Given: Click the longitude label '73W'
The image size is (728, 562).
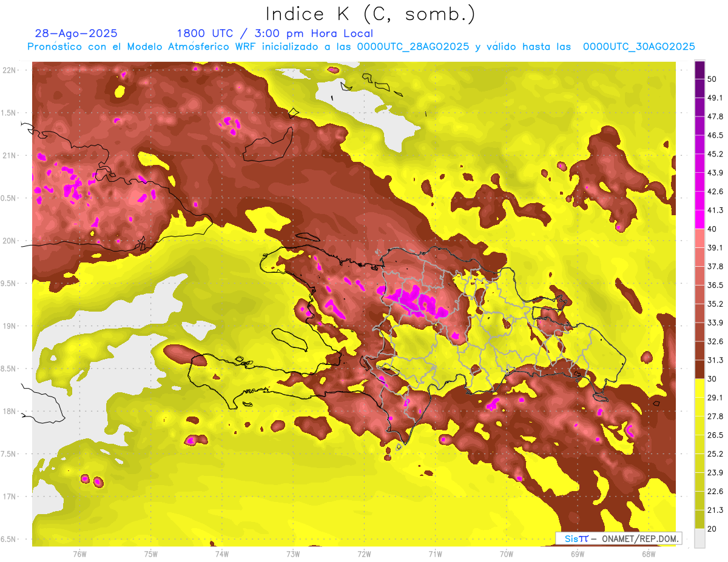Looking at the screenshot, I should [293, 554].
